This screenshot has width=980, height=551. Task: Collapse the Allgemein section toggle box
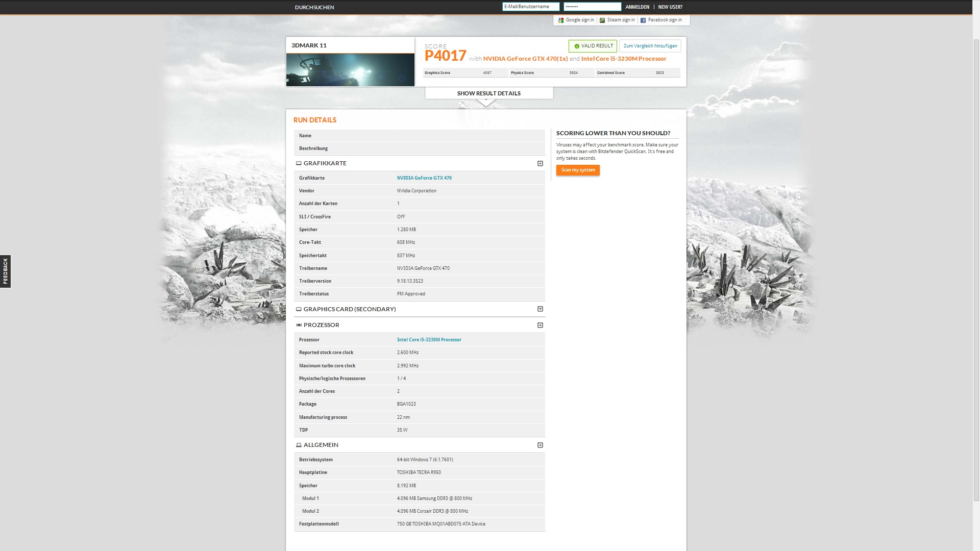coord(540,445)
